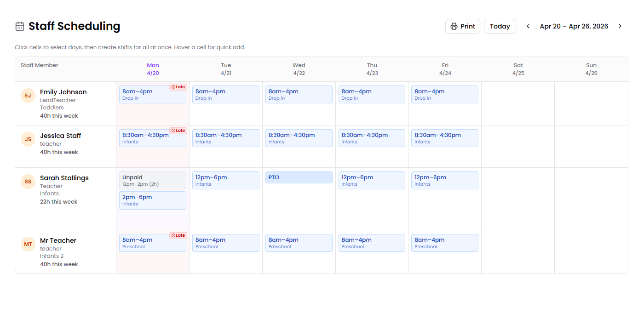Select Emily Johnson's empty Saturday cell
Screen dimensions: 644x336
[x=518, y=103]
